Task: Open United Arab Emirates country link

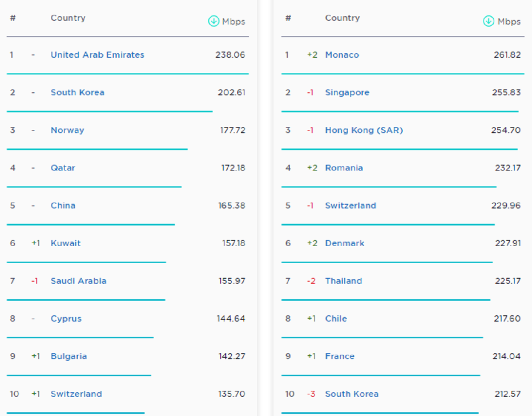Action: 97,55
